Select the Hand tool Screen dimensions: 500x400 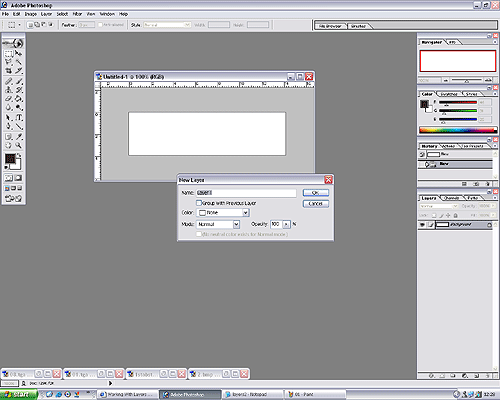click(x=9, y=145)
